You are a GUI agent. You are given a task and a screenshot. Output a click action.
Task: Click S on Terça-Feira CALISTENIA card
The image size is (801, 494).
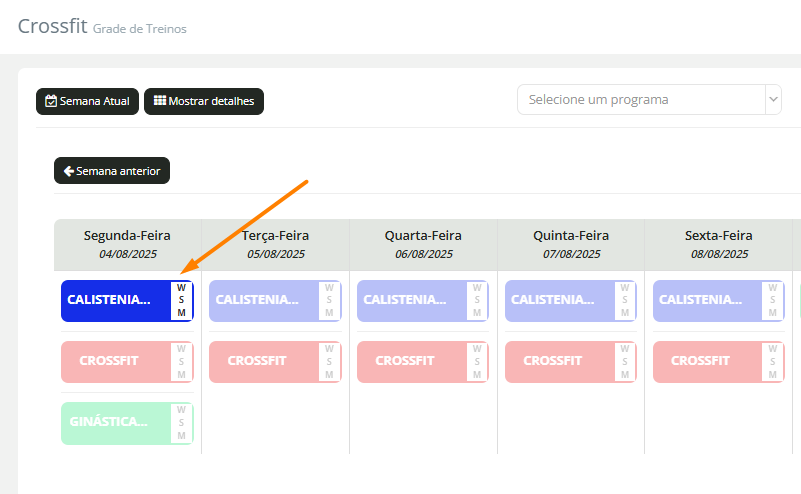(x=329, y=300)
